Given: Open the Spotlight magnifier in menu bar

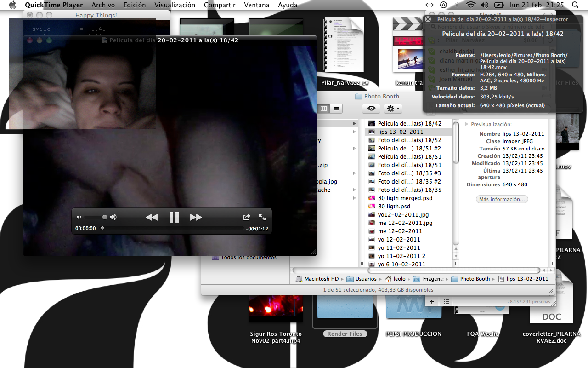Looking at the screenshot, I should tap(576, 5).
